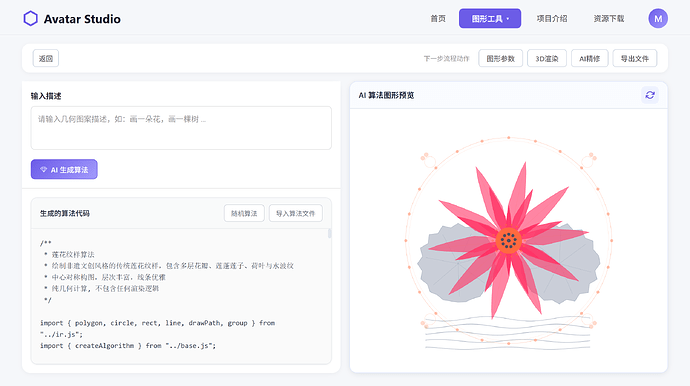
Task: Open the user avatar M menu
Action: [658, 18]
